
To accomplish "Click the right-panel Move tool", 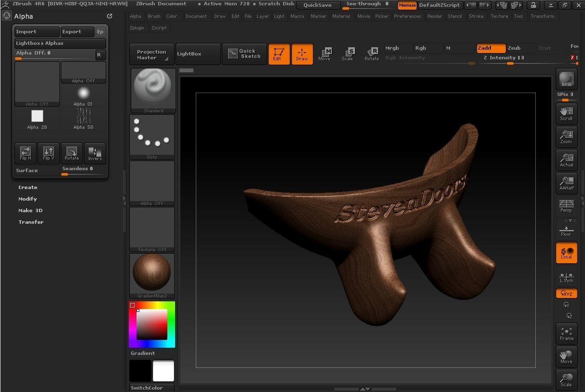I will click(x=566, y=356).
